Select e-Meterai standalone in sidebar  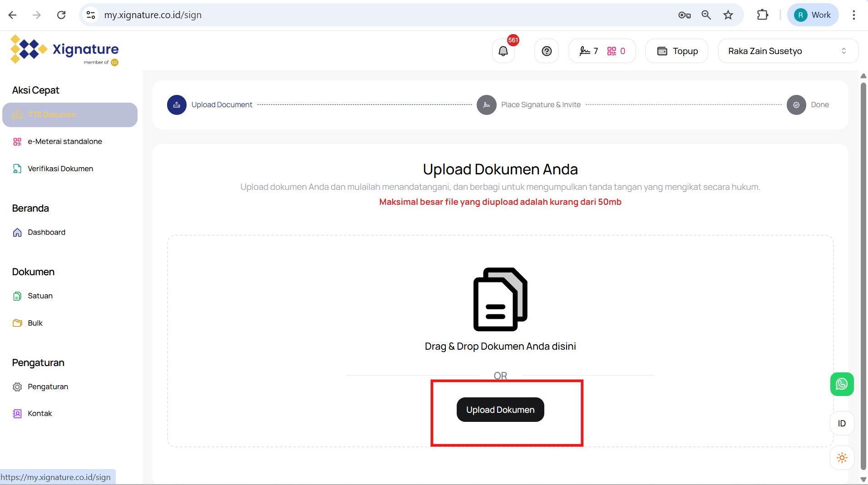pos(65,142)
